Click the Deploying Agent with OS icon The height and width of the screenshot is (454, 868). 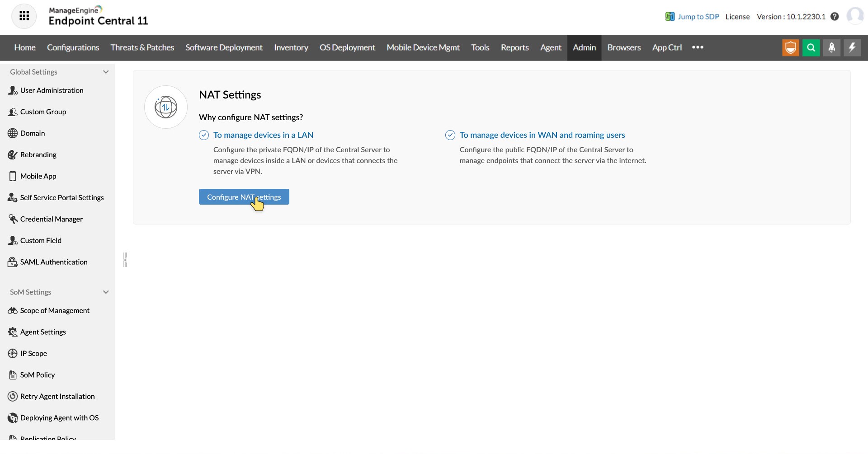pyautogui.click(x=13, y=418)
